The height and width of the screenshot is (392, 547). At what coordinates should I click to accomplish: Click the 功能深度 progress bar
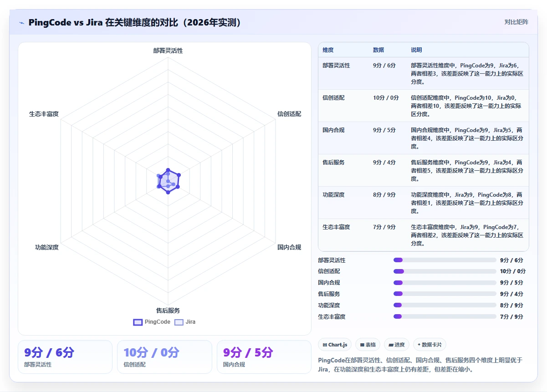pos(445,305)
